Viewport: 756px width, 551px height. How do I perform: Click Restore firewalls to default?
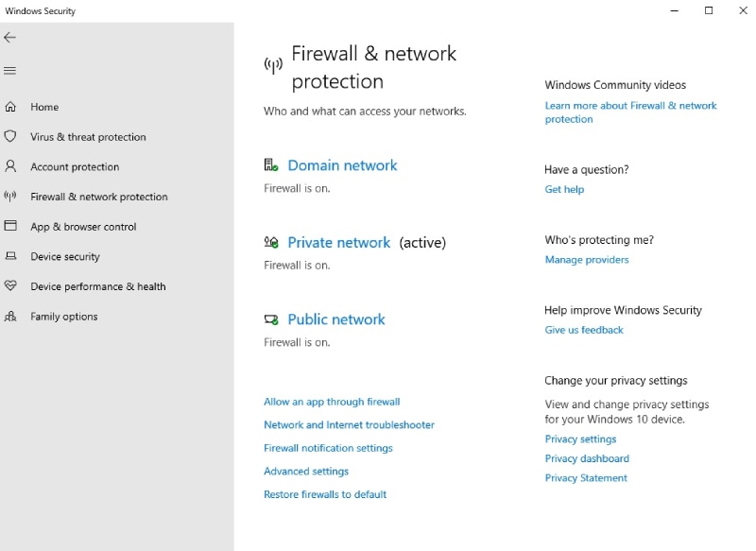[x=325, y=494]
